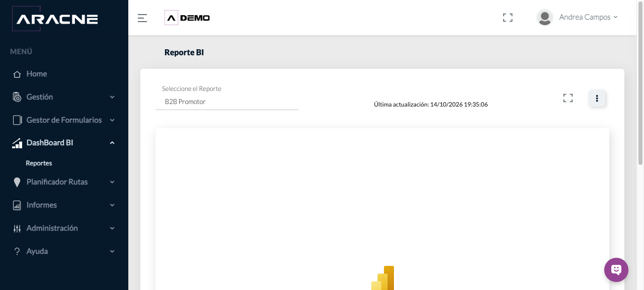Viewport: 644px width, 290px height.
Task: Expand the Administración chevron
Action: tap(112, 228)
